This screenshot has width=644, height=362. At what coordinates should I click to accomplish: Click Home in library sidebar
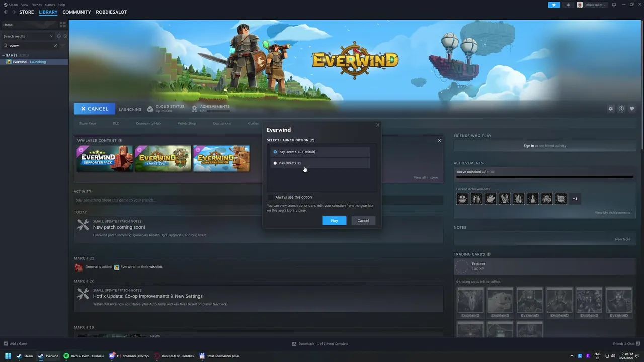[29, 25]
